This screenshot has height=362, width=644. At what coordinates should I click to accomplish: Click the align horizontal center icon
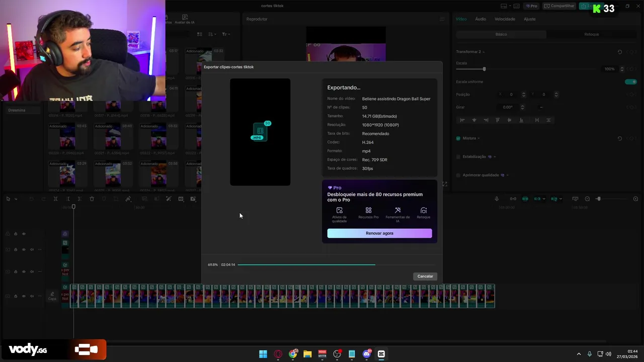[474, 120]
